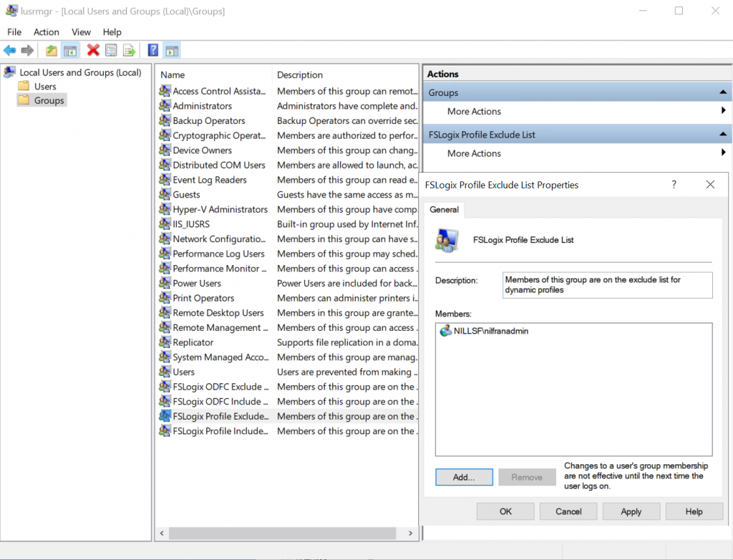Open the Help menu
The image size is (733, 560).
[x=112, y=32]
